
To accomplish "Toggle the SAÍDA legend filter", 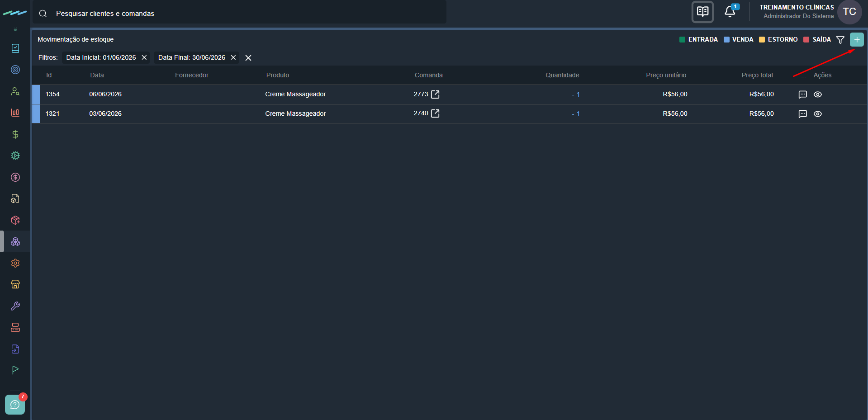I will (817, 39).
